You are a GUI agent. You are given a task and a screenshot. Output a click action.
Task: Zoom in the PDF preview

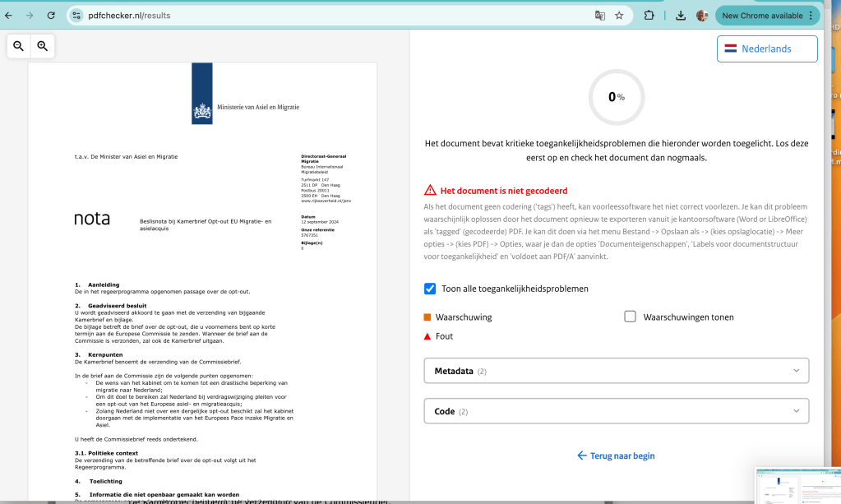[x=42, y=46]
